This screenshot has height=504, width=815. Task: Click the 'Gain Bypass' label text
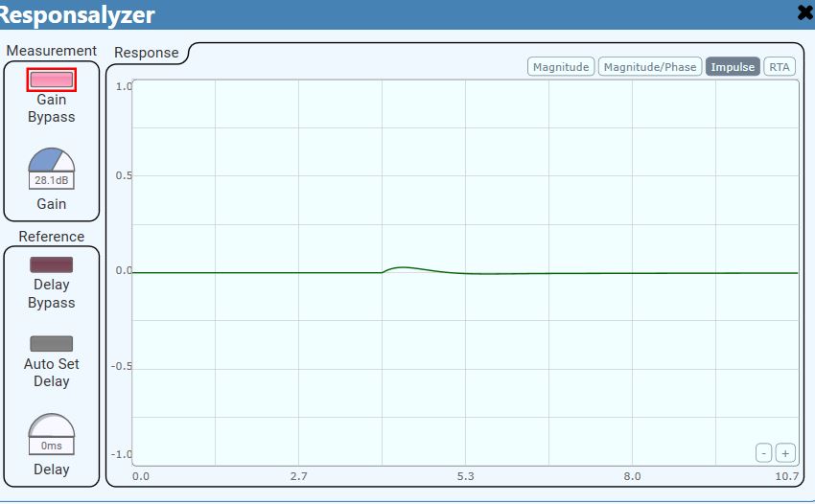point(52,108)
